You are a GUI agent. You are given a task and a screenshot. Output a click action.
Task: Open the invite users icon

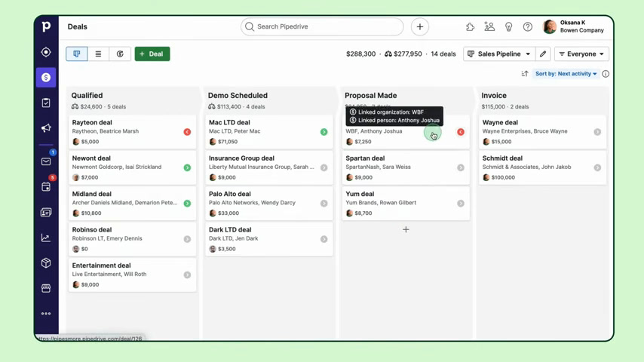click(489, 26)
